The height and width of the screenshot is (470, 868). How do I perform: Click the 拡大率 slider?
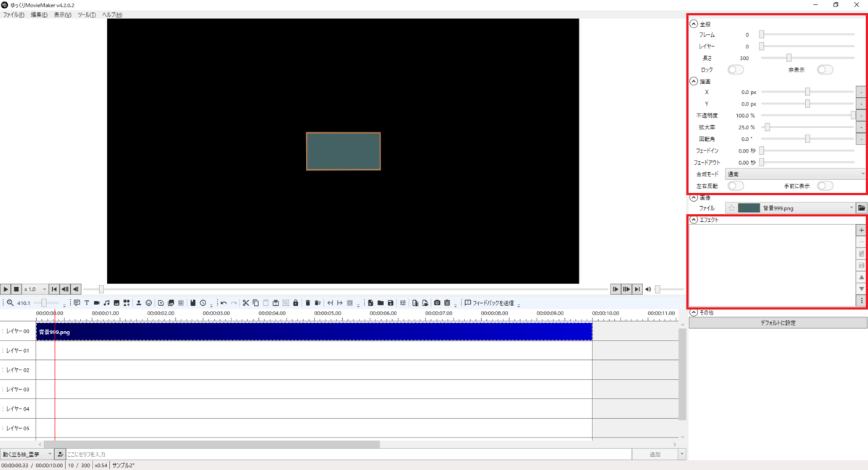click(807, 127)
